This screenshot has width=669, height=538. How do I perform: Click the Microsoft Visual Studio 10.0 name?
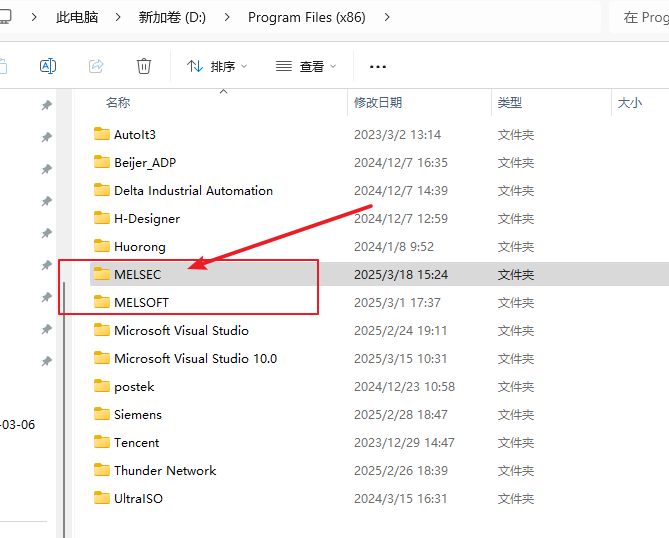pos(195,359)
